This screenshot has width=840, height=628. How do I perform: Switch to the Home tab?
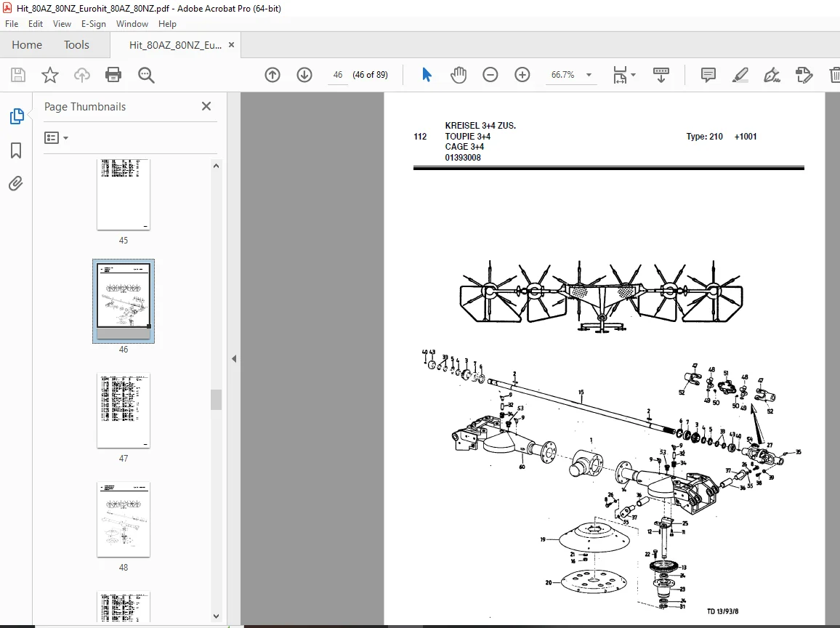click(x=27, y=45)
